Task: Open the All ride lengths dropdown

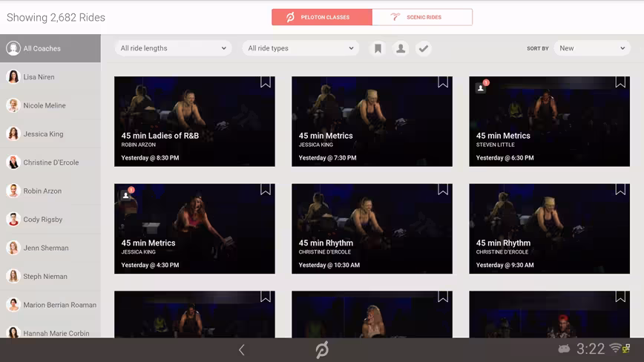Action: [174, 48]
